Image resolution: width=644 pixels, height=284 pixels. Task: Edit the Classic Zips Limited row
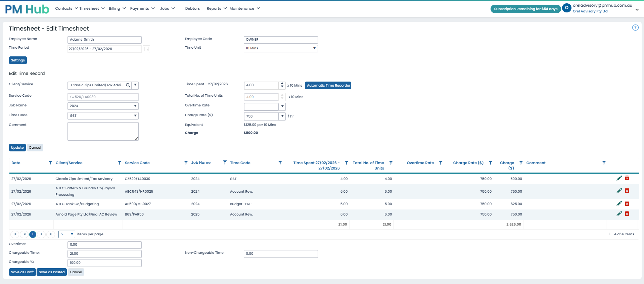tap(619, 178)
